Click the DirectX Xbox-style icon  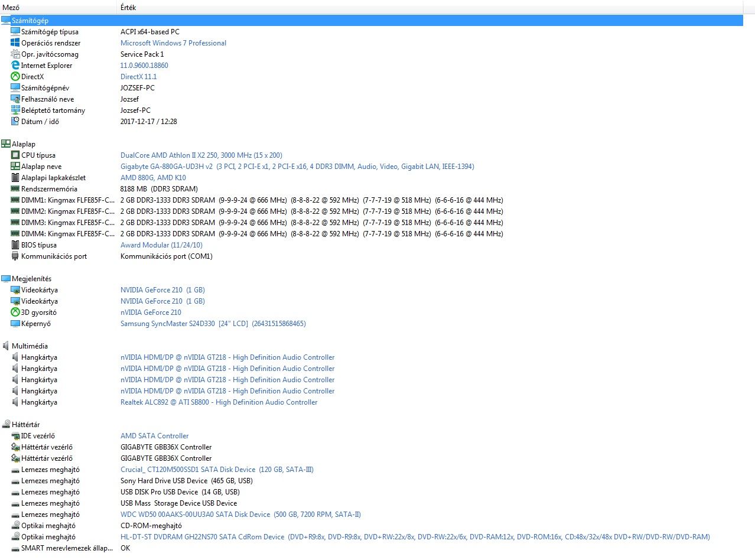[15, 77]
